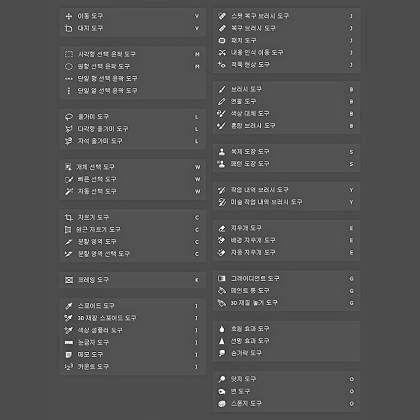
Task: Choose the Magic Wand (자동 선택 도구) icon
Action: click(69, 191)
